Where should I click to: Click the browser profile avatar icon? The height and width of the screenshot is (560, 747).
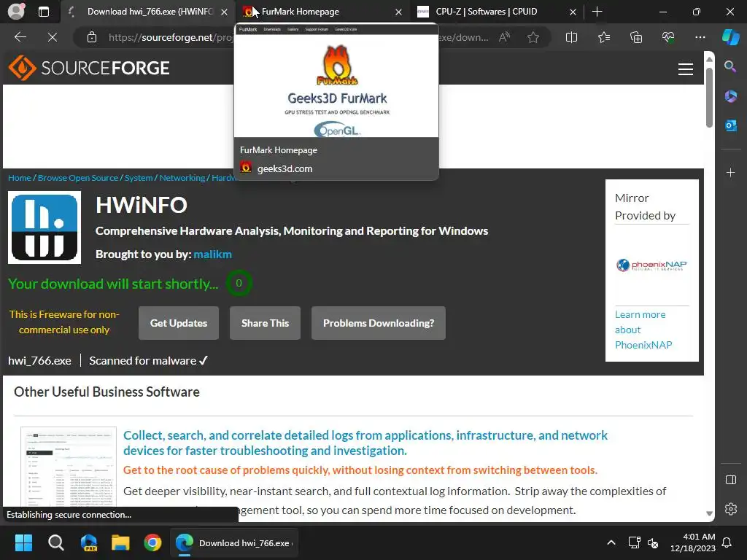[16, 12]
